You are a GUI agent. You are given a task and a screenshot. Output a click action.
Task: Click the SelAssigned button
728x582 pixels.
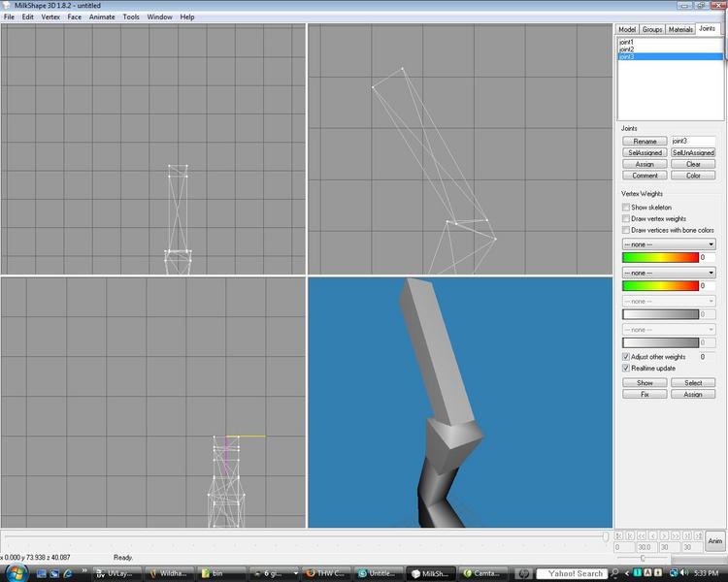[645, 152]
